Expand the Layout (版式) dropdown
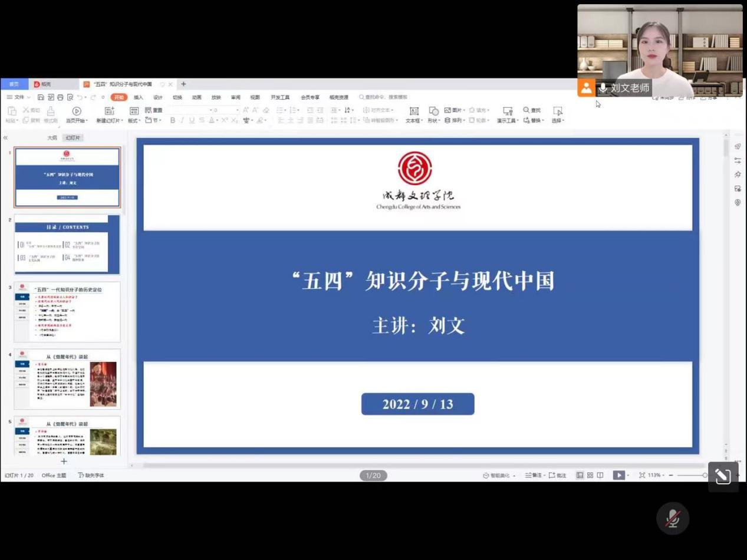The image size is (747, 560). coord(134,120)
